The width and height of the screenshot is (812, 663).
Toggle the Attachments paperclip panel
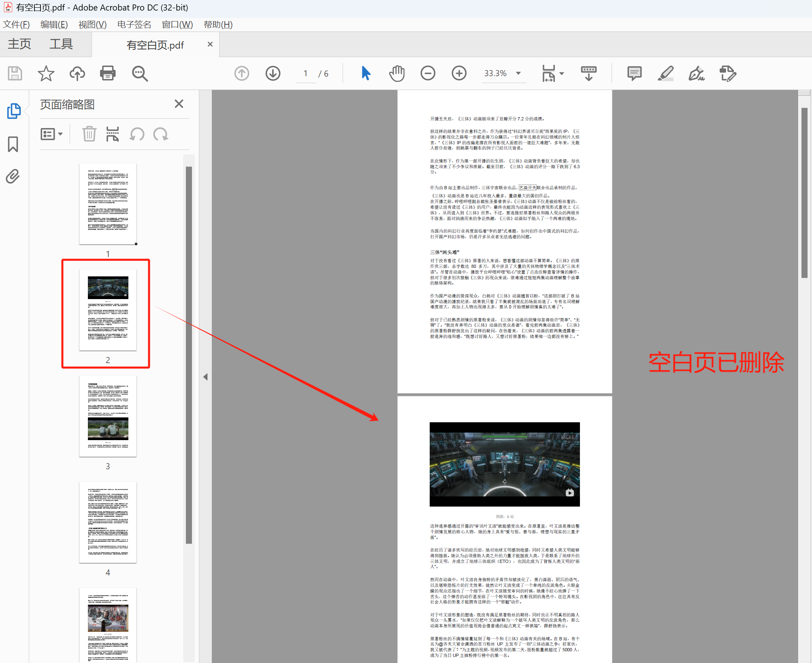pyautogui.click(x=13, y=176)
